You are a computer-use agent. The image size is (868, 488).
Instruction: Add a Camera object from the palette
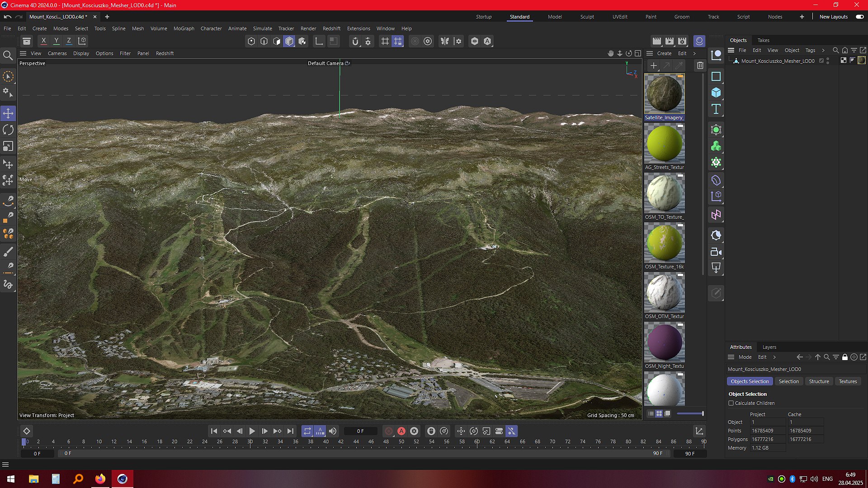(x=716, y=252)
